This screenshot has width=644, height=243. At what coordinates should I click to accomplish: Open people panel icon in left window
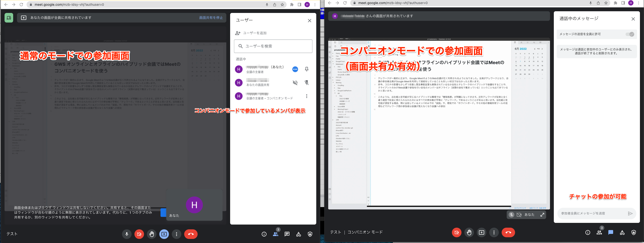(x=276, y=234)
